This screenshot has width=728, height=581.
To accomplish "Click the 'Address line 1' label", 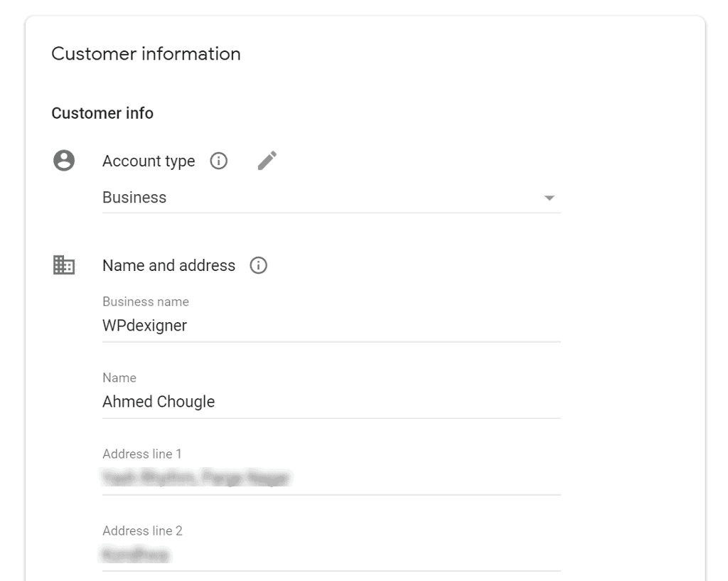I will coord(142,454).
